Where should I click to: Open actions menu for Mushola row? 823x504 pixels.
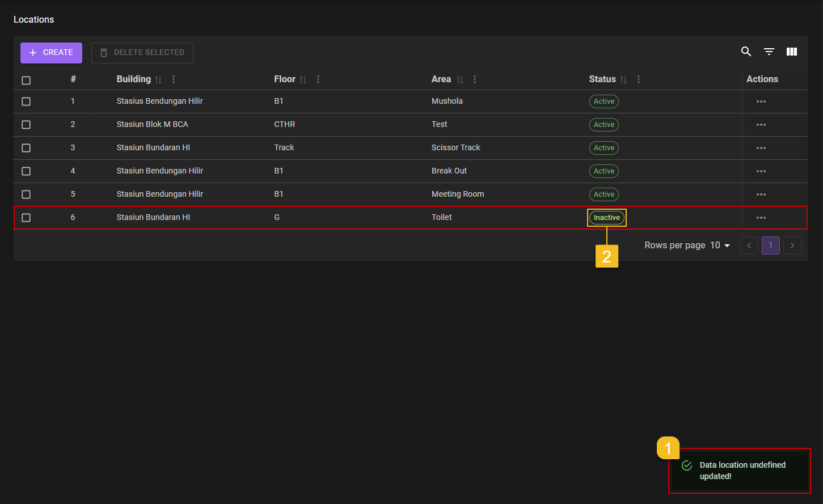point(761,101)
